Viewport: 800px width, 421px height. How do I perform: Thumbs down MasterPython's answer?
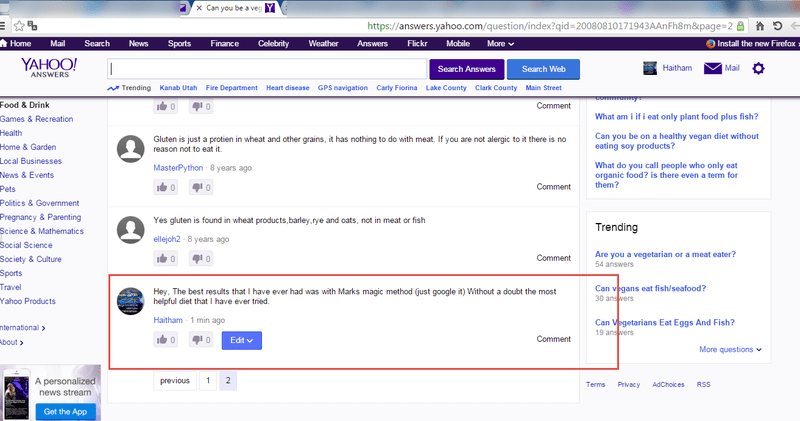click(x=201, y=187)
